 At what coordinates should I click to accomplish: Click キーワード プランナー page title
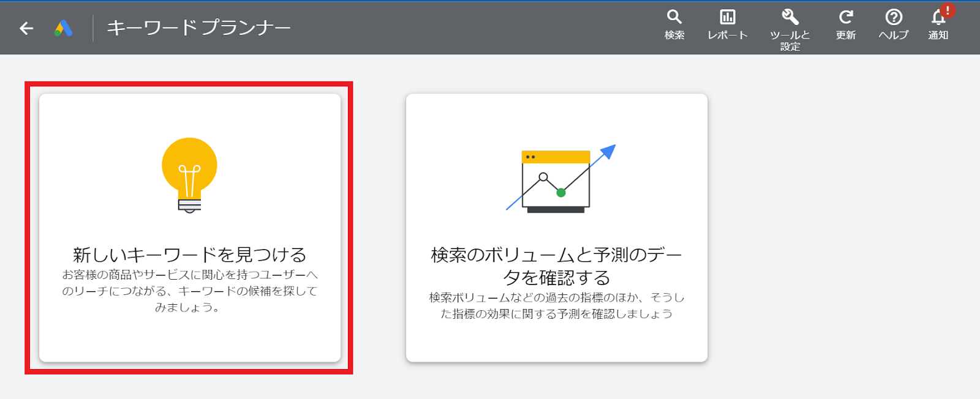(198, 28)
